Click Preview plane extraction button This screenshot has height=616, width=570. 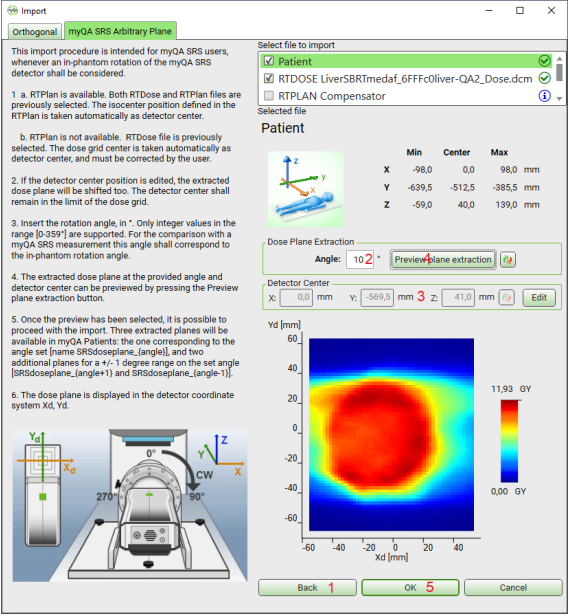[443, 260]
